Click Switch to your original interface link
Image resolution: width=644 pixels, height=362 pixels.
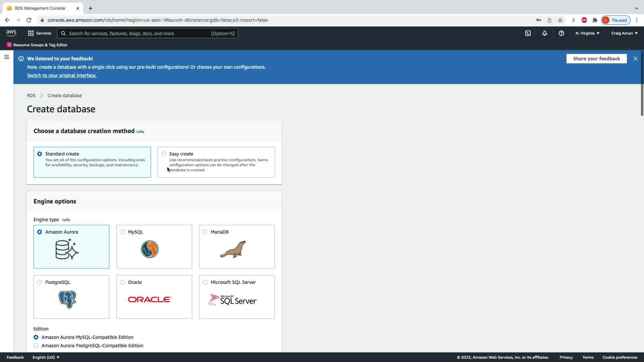pos(62,75)
